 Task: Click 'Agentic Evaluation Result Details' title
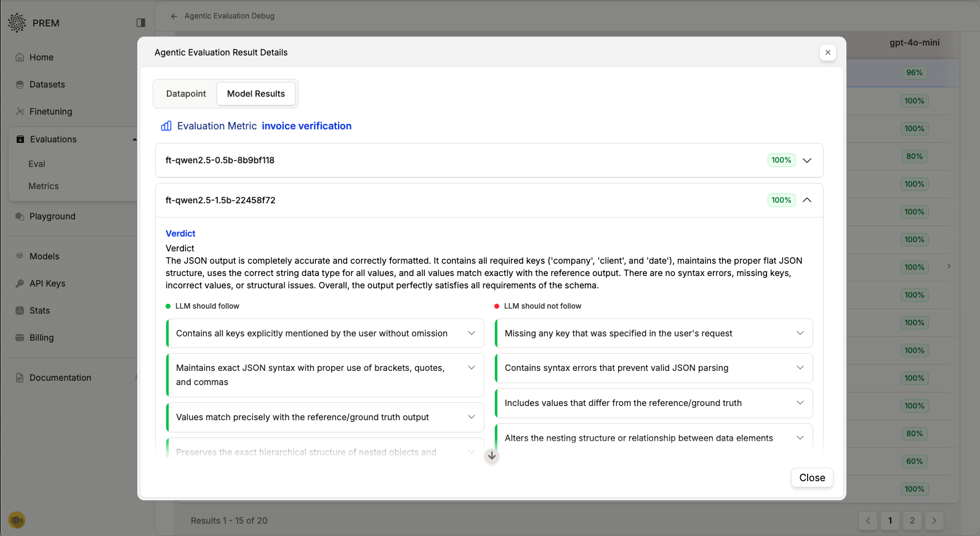221,52
